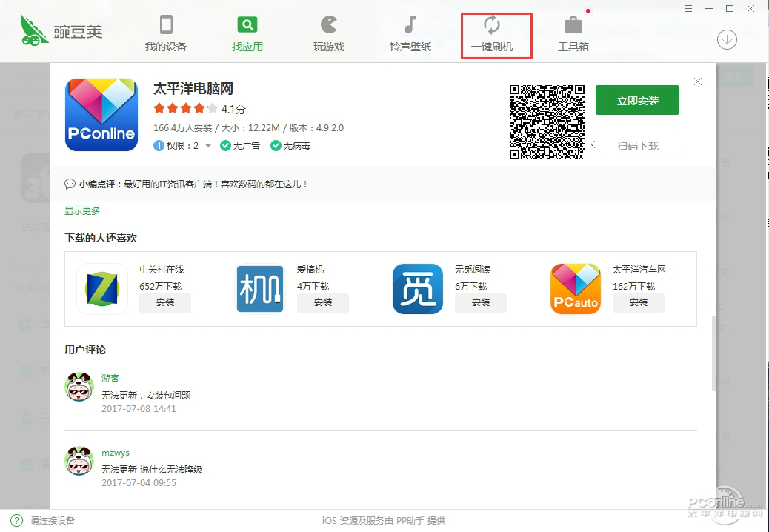Open 玩游戏 section

pyautogui.click(x=329, y=33)
